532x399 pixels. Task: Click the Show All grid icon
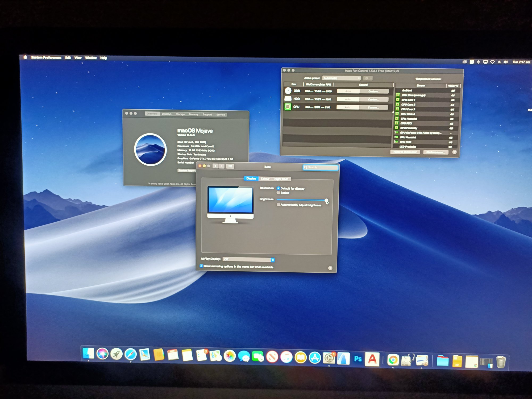[230, 166]
